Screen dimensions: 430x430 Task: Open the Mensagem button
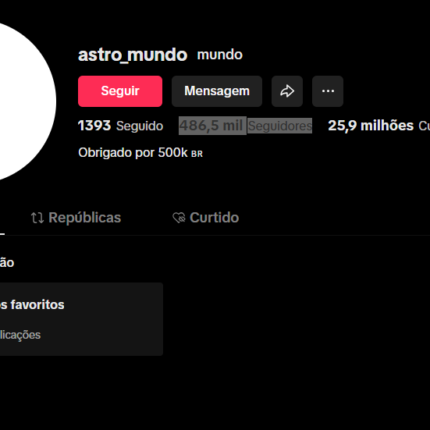[217, 91]
